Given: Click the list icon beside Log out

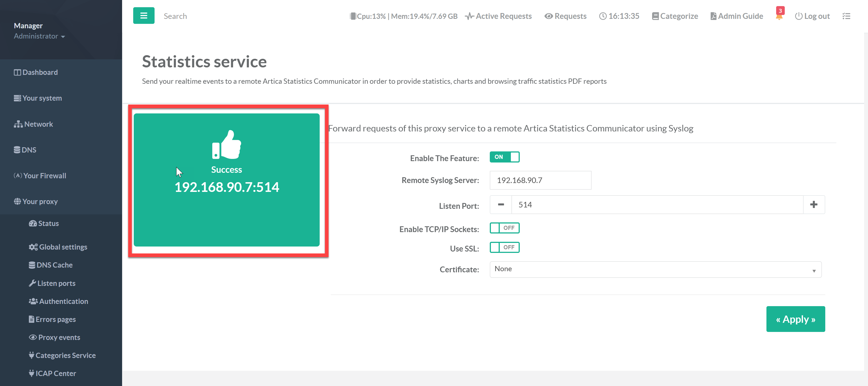Looking at the screenshot, I should point(846,16).
